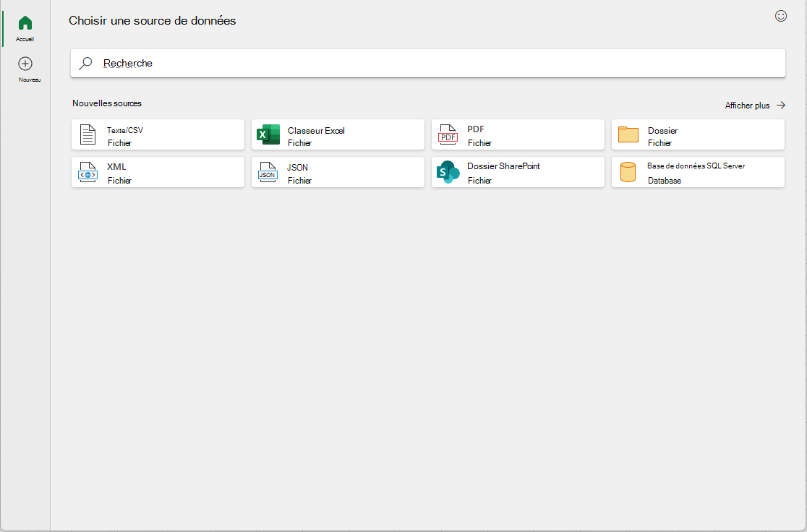This screenshot has height=532, width=807.
Task: Choose the Dossier SharePoint source tile
Action: [x=518, y=172]
